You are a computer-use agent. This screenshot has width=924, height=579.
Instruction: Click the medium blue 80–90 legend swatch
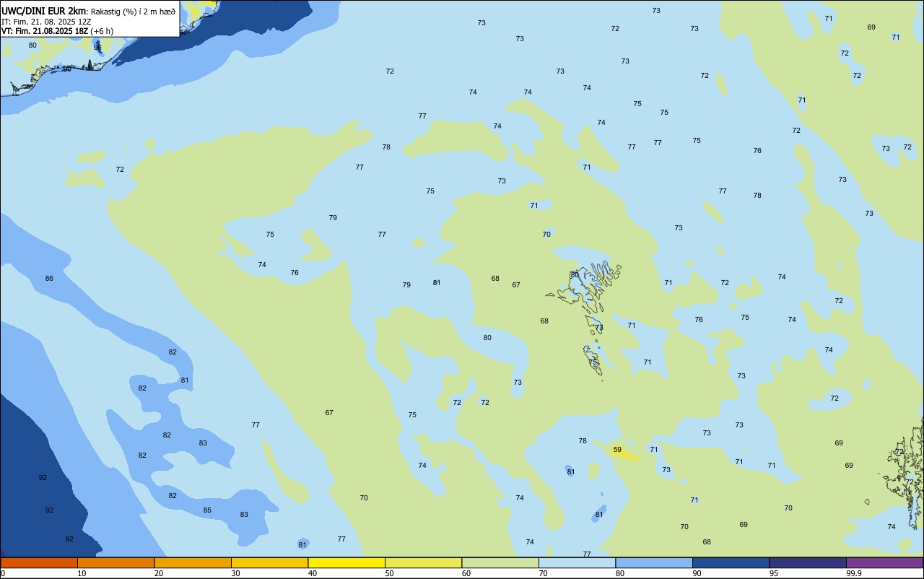coord(654,562)
